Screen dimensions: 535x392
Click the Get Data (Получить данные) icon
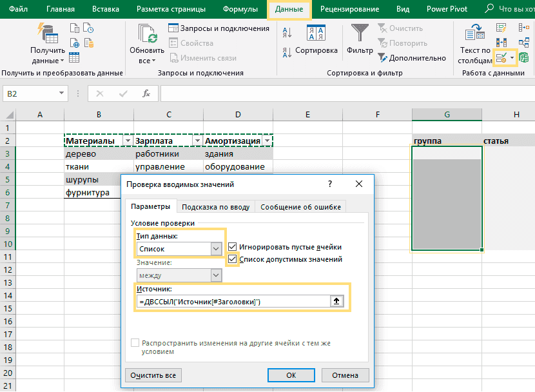pyautogui.click(x=47, y=33)
